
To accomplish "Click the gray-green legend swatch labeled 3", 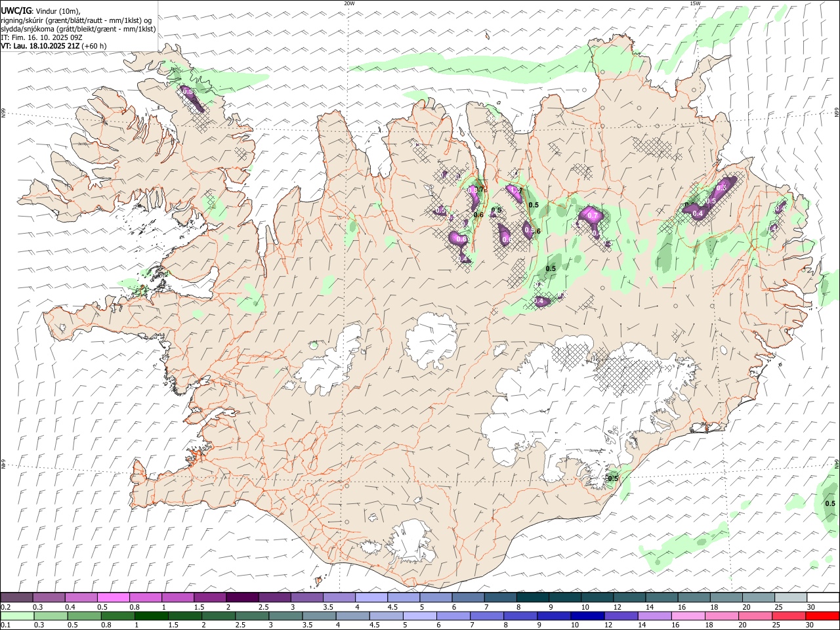I will point(285,616).
